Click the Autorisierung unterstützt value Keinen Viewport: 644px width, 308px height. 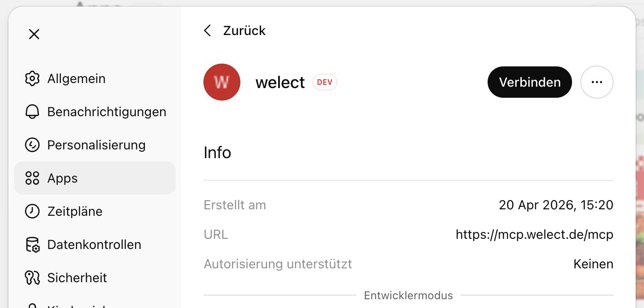click(594, 264)
